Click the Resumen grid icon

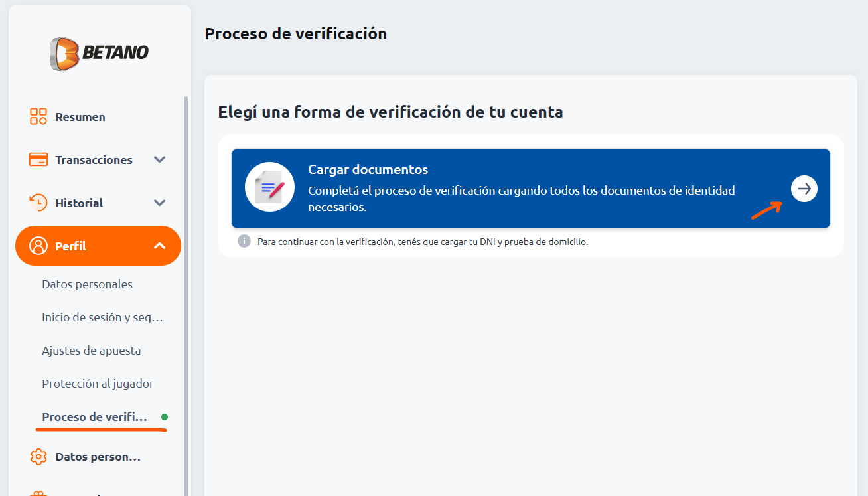point(38,117)
